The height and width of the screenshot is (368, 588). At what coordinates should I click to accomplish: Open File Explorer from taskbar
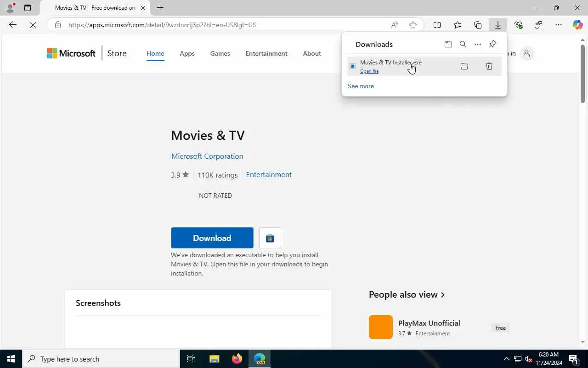(214, 359)
